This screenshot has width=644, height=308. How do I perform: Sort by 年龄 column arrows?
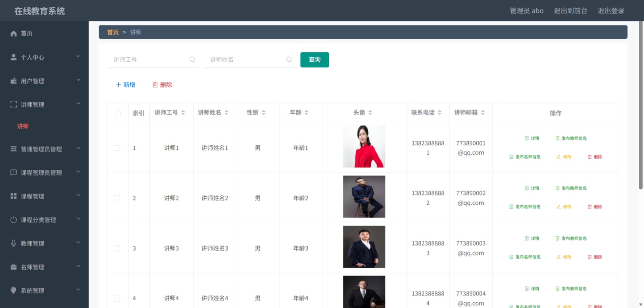tap(306, 112)
